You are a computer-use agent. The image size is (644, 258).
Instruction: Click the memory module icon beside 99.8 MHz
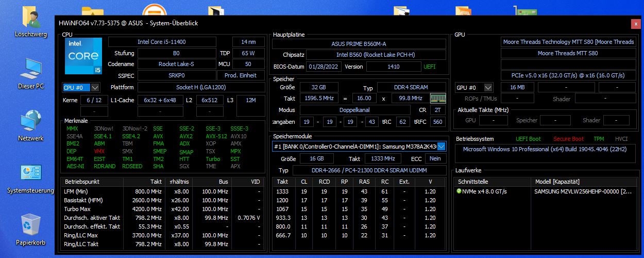pos(438,98)
